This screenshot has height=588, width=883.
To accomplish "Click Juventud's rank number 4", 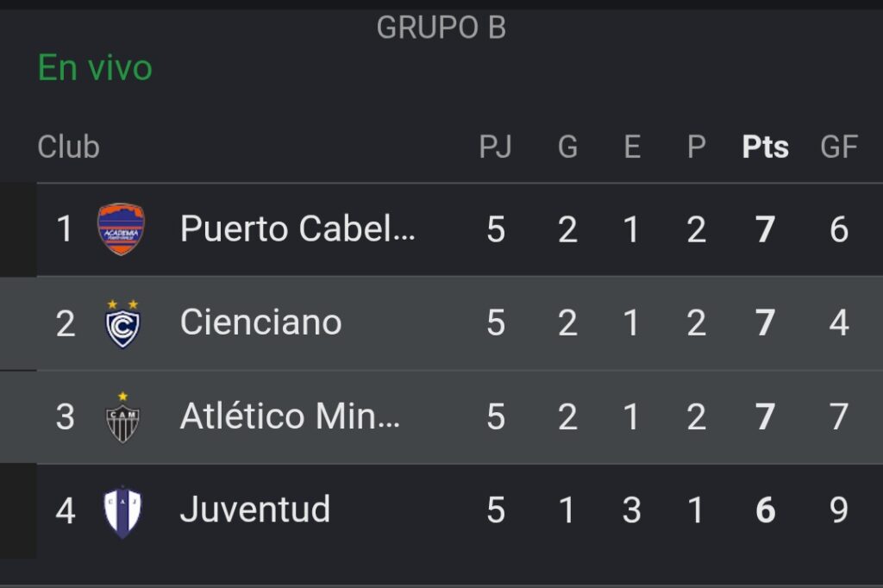I will point(66,511).
